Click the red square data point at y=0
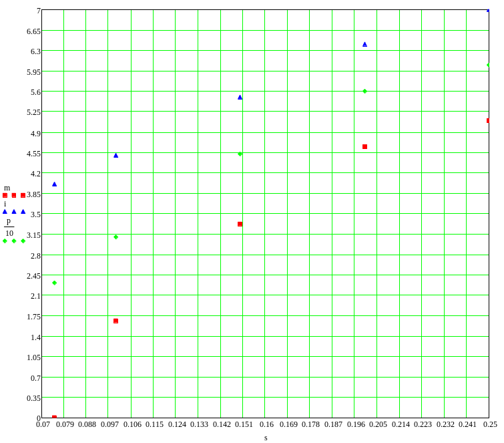This screenshot has height=443, width=504. coord(54,417)
